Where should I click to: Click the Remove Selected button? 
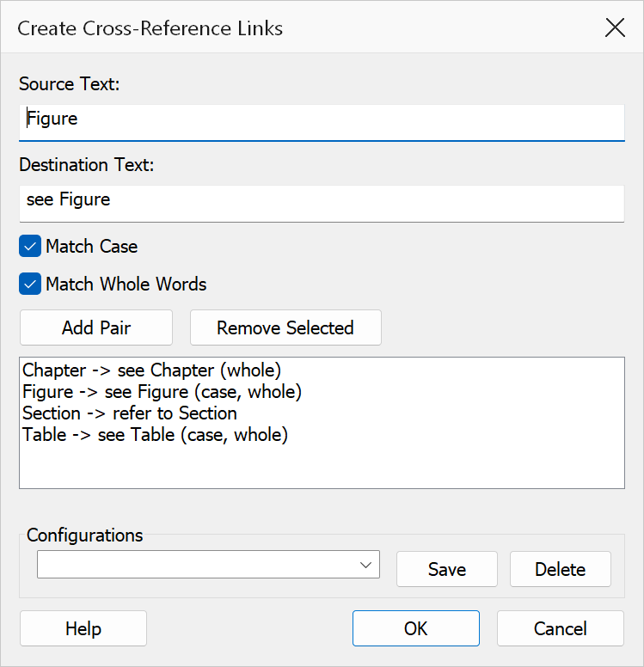point(285,327)
